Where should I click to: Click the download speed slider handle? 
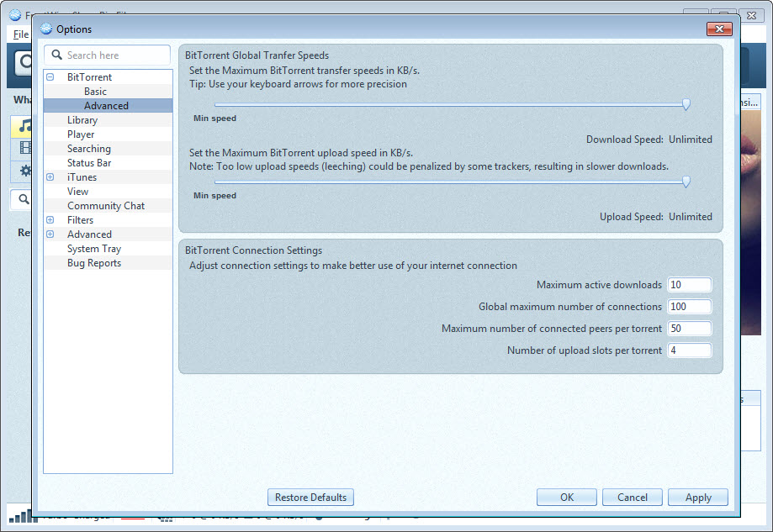tap(686, 104)
